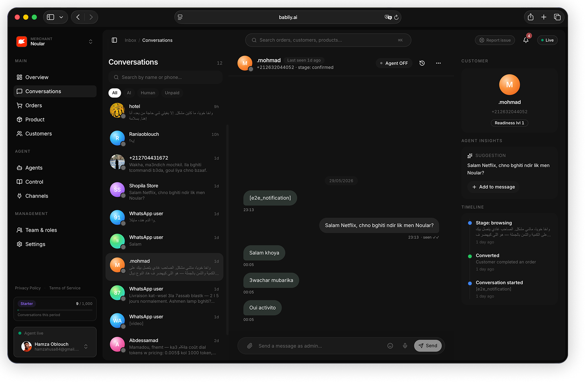This screenshot has height=385, width=588.
Task: Toggle the Live status button
Action: click(x=547, y=40)
